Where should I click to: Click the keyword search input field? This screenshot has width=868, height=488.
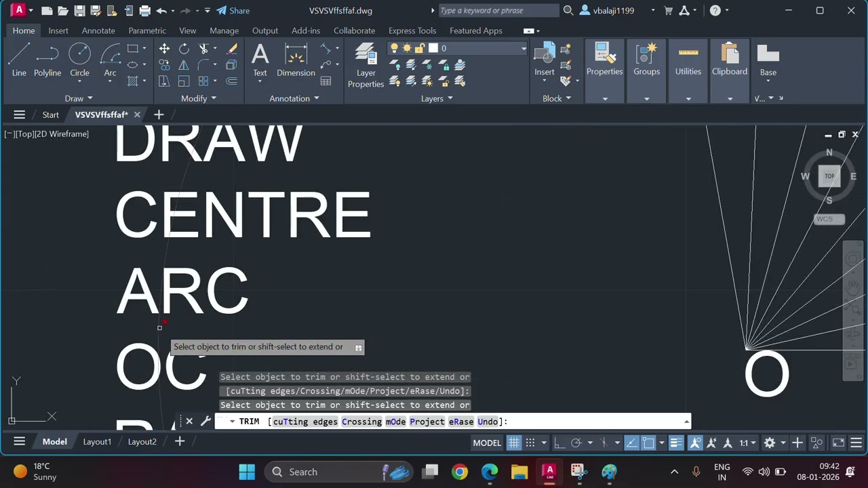498,11
